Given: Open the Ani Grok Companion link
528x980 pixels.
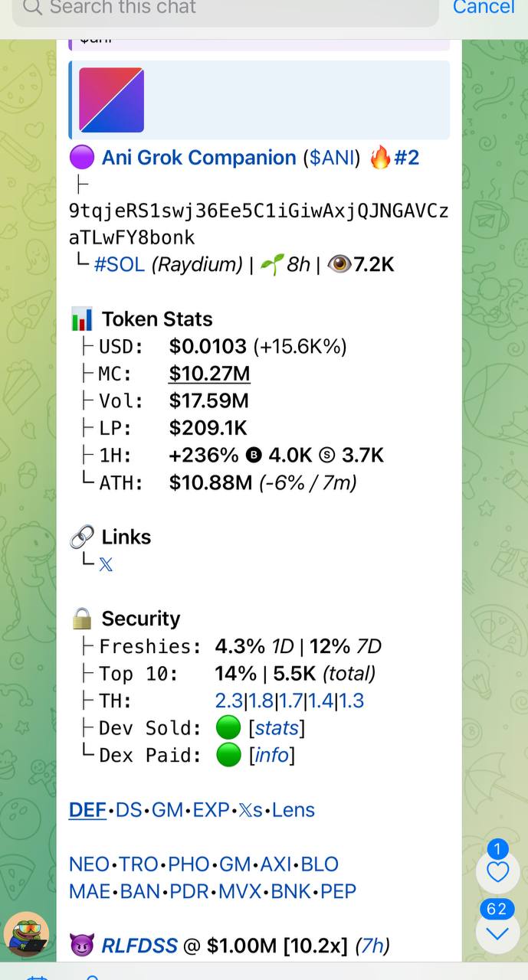Looking at the screenshot, I should [x=198, y=158].
